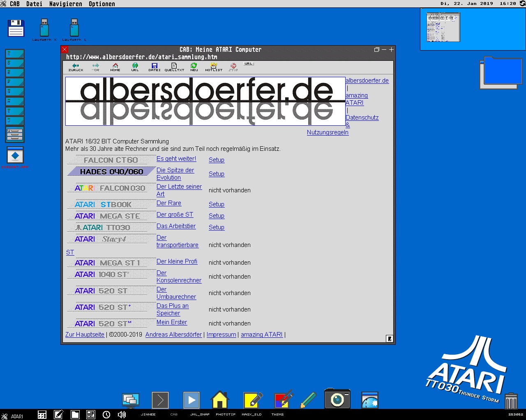
Task: Click the clock icon in the taskbar
Action: tap(106, 415)
